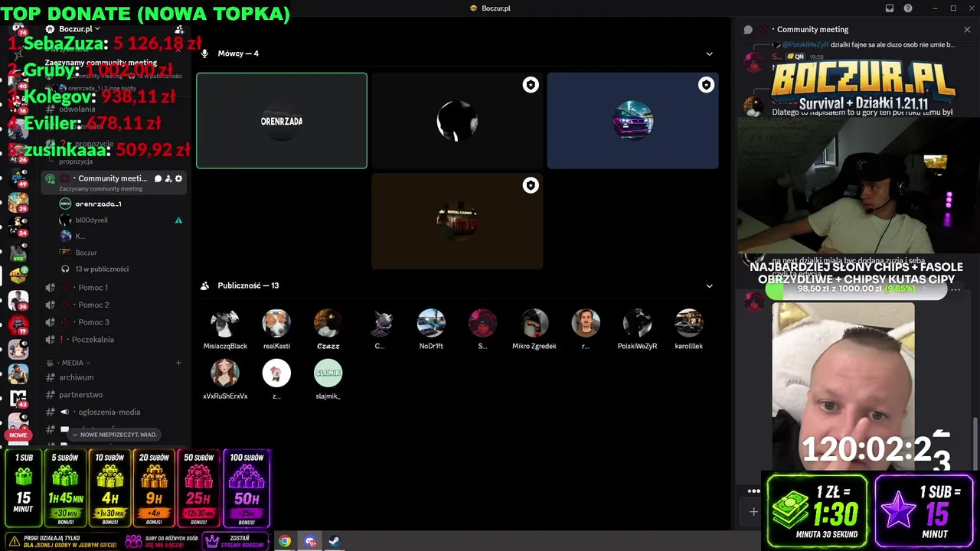Add a channel with MEDIA category plus icon

[x=178, y=363]
